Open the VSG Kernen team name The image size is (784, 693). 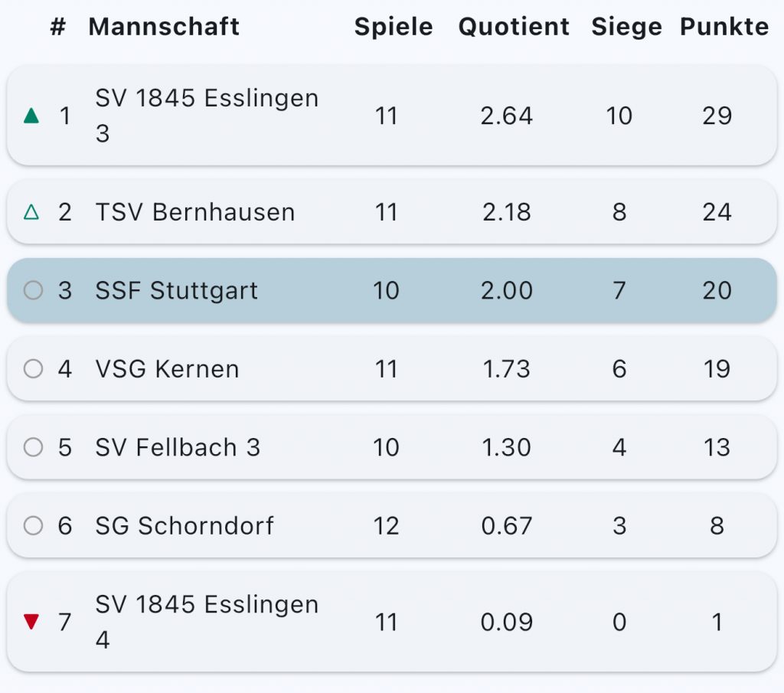coord(168,369)
